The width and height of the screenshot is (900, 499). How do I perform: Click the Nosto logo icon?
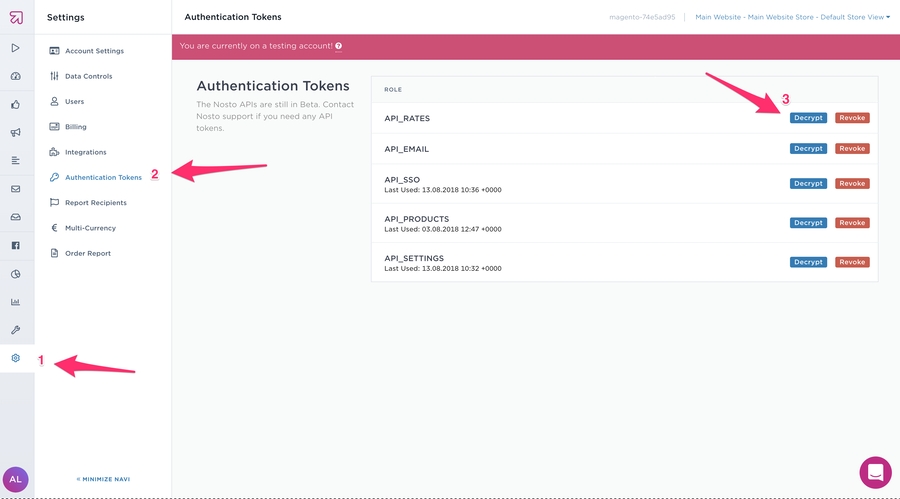tap(16, 17)
